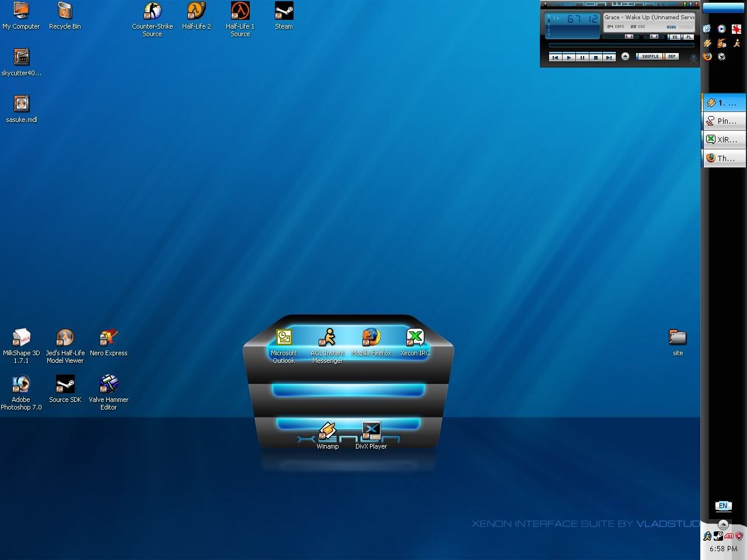The height and width of the screenshot is (560, 747).
Task: Expand hidden system tray icons
Action: [723, 524]
